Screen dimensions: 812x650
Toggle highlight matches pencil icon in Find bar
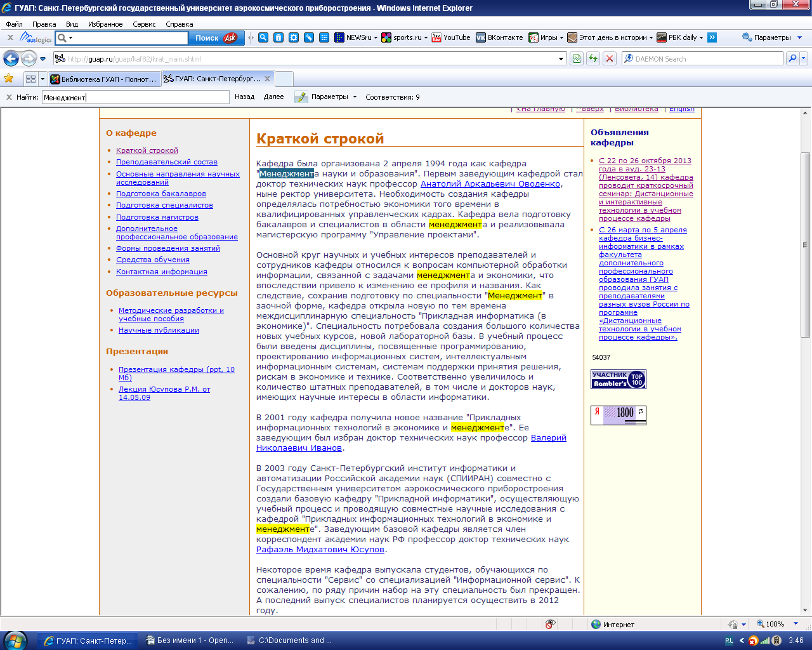click(301, 97)
